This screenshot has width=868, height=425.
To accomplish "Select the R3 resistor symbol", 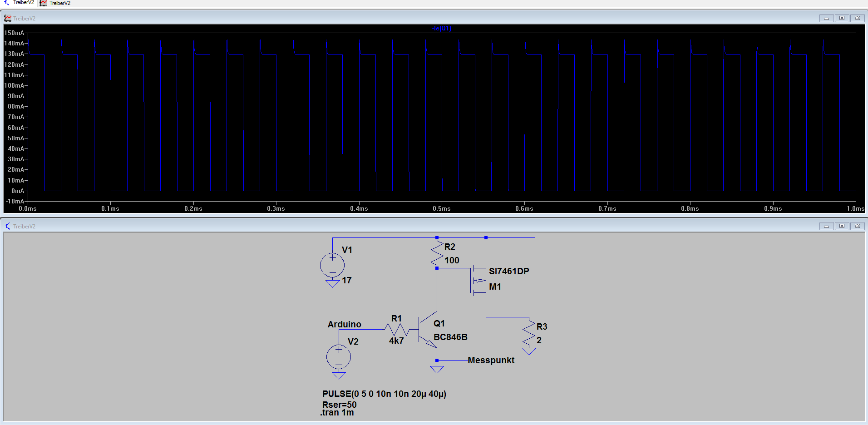I will 529,333.
